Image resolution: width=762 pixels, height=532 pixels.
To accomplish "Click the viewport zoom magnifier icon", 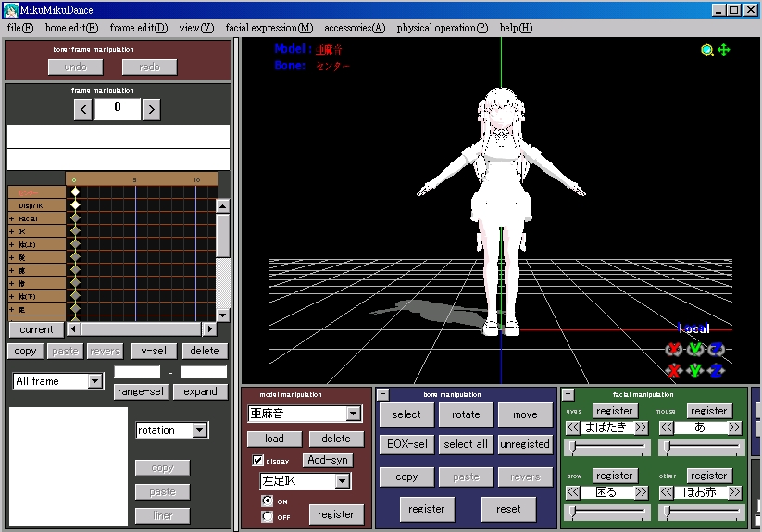I will [707, 50].
